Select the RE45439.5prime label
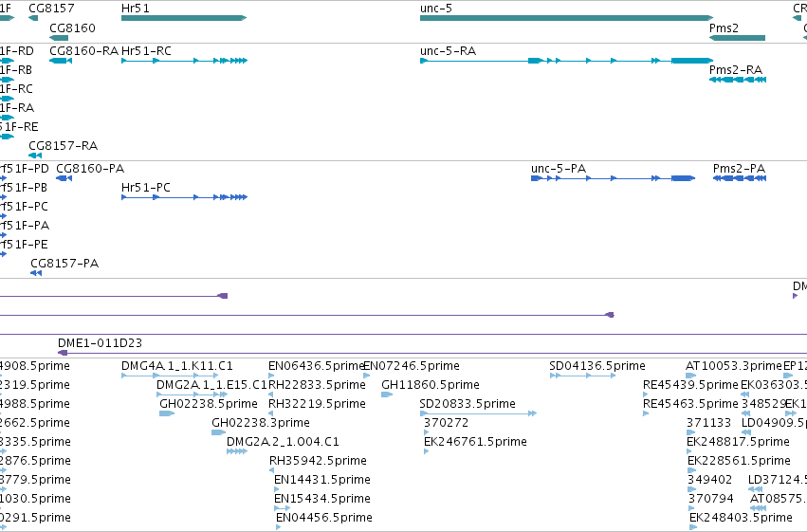Screen dimensions: 807x532 [x=690, y=385]
